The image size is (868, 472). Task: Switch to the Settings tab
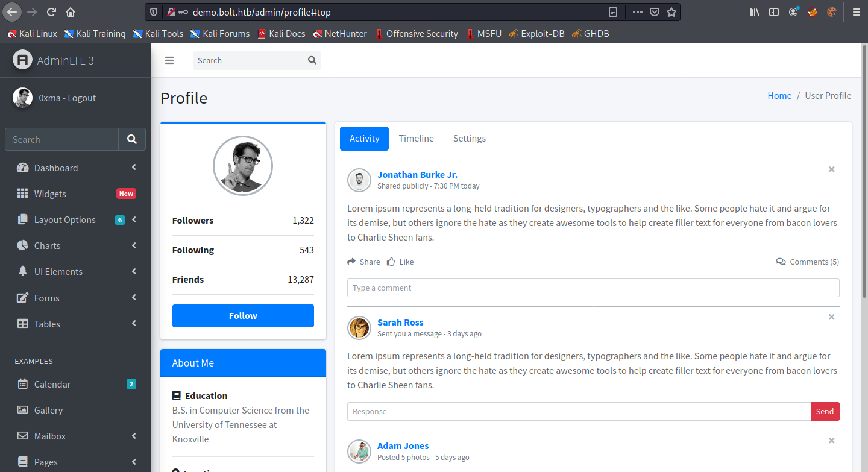[x=469, y=138]
